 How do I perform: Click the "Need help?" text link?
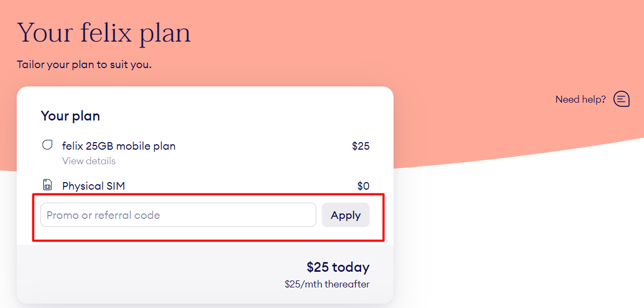[x=580, y=99]
